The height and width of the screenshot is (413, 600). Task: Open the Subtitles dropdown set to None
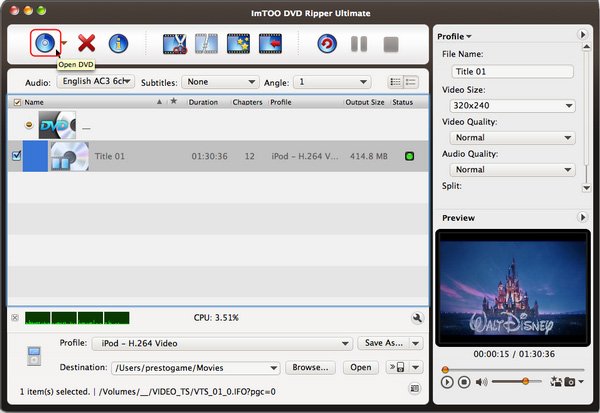[x=220, y=82]
